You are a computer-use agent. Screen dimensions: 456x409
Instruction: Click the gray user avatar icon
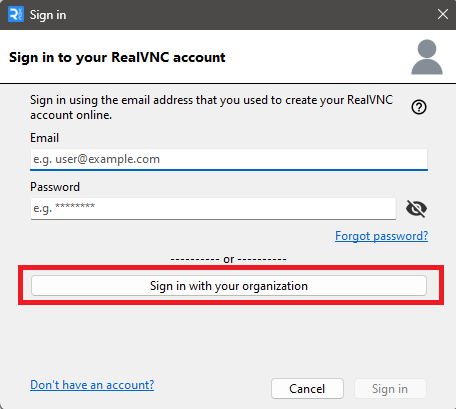coord(427,57)
